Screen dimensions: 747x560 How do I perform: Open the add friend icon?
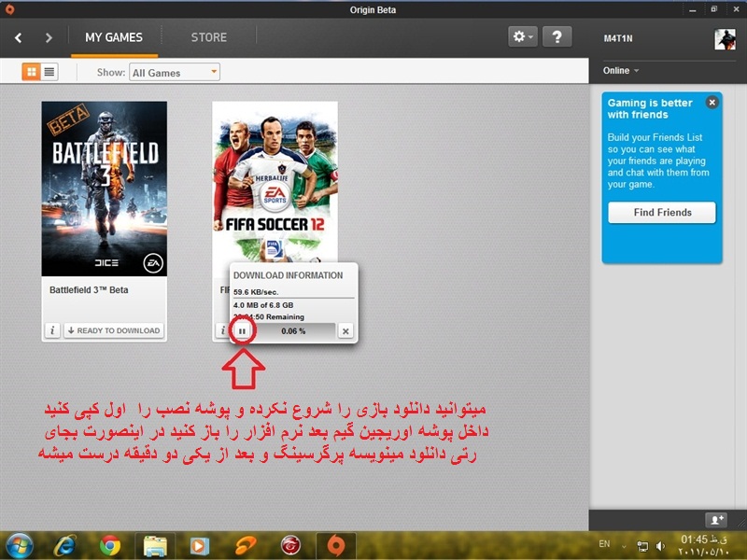point(714,519)
